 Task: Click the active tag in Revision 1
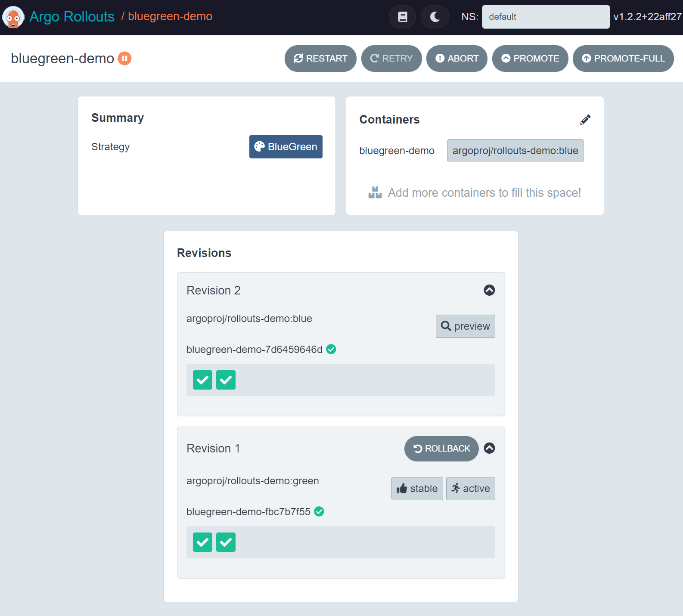[471, 489]
